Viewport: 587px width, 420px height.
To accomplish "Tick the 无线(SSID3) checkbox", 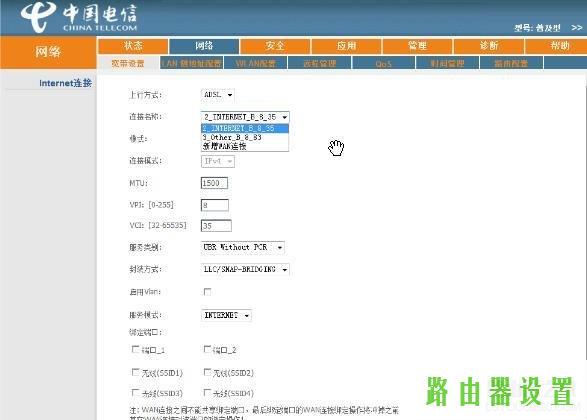I will tap(136, 393).
